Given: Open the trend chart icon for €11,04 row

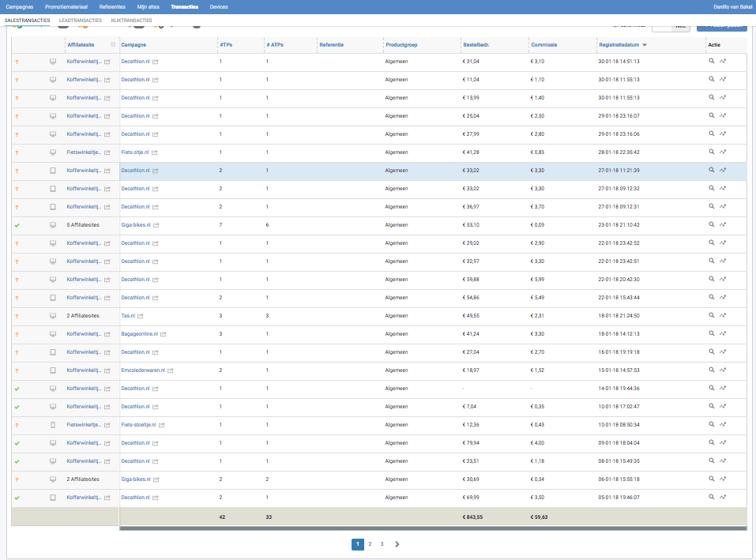Looking at the screenshot, I should (x=723, y=80).
